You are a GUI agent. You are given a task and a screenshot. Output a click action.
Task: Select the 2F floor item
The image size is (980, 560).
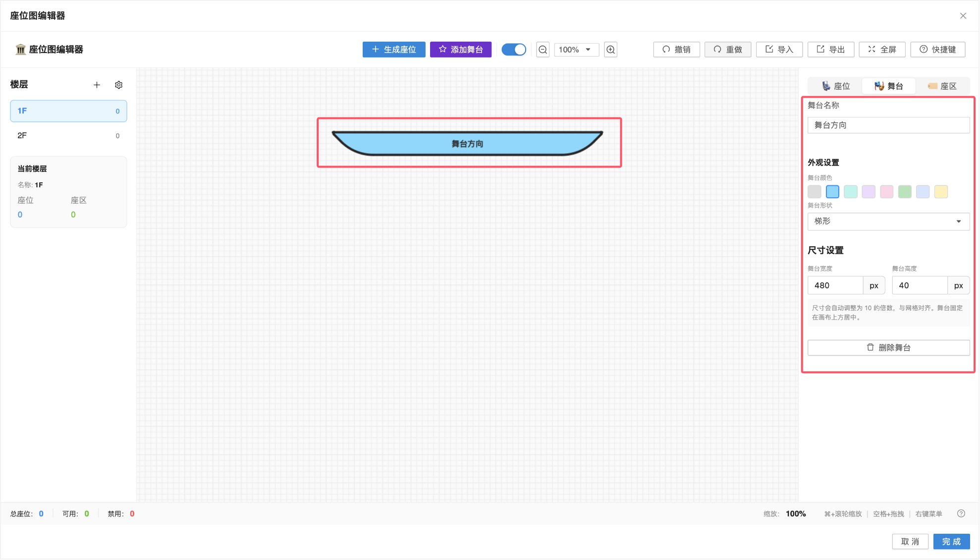pos(68,136)
